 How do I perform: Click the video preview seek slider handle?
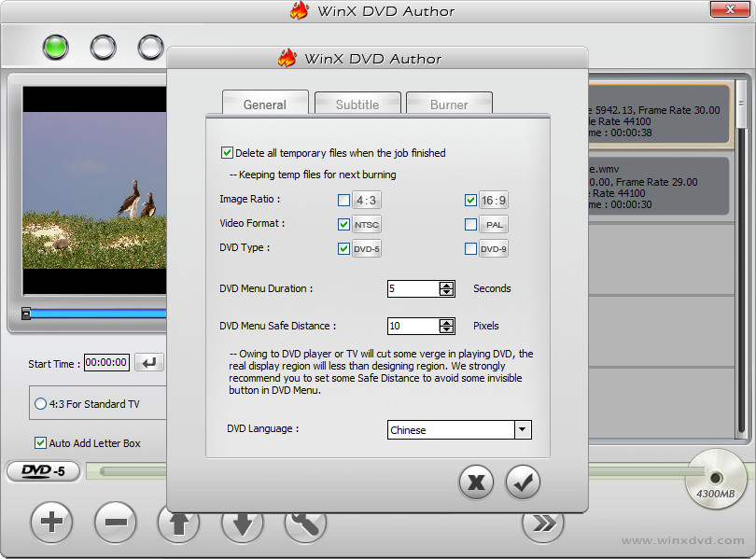(26, 314)
